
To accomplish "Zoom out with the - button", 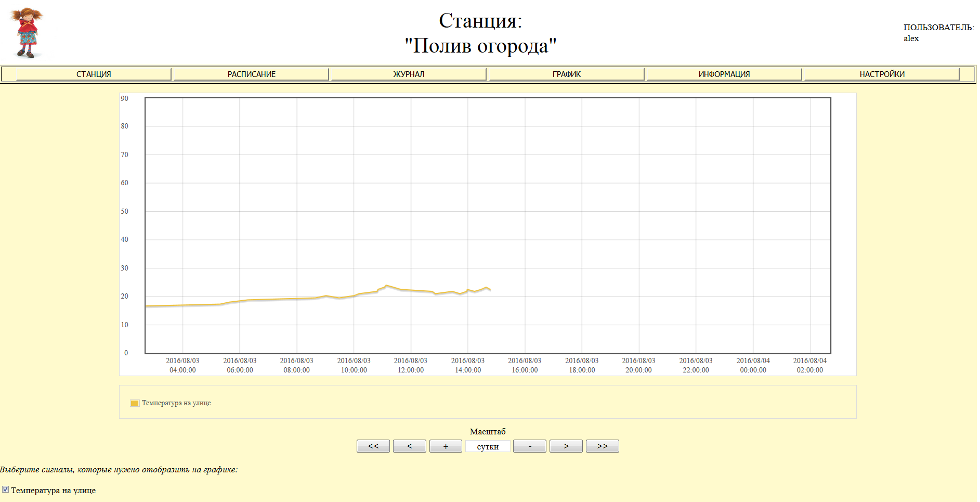I will [x=529, y=446].
